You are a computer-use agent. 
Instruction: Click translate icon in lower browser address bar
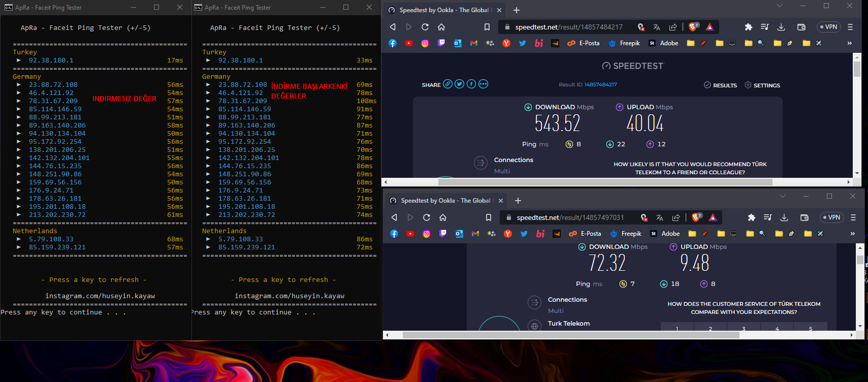pos(660,217)
